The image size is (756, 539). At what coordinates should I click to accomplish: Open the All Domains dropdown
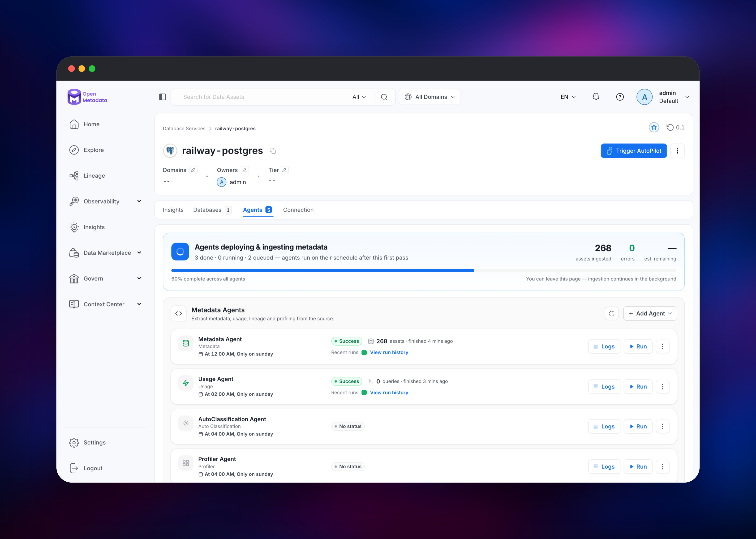(430, 97)
